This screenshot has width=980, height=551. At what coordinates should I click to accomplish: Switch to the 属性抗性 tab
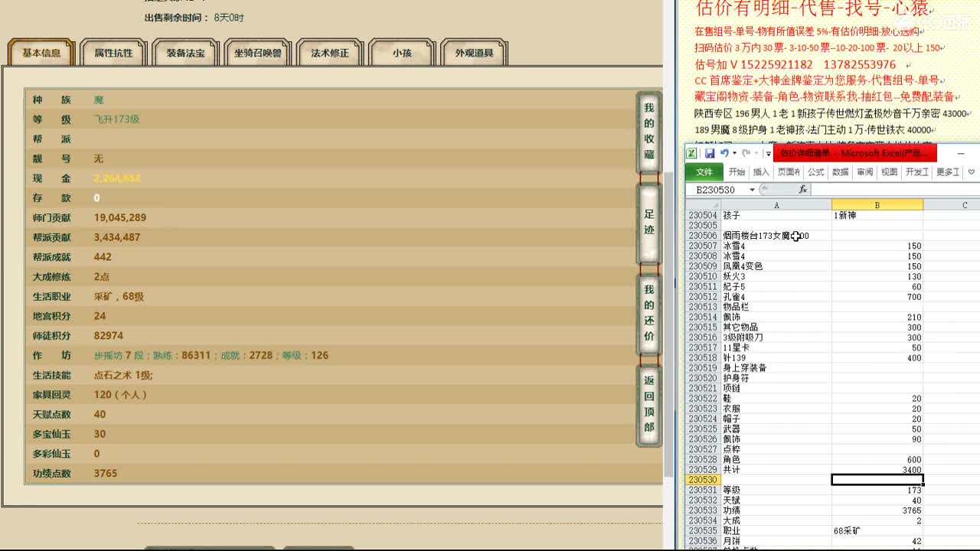(x=113, y=53)
